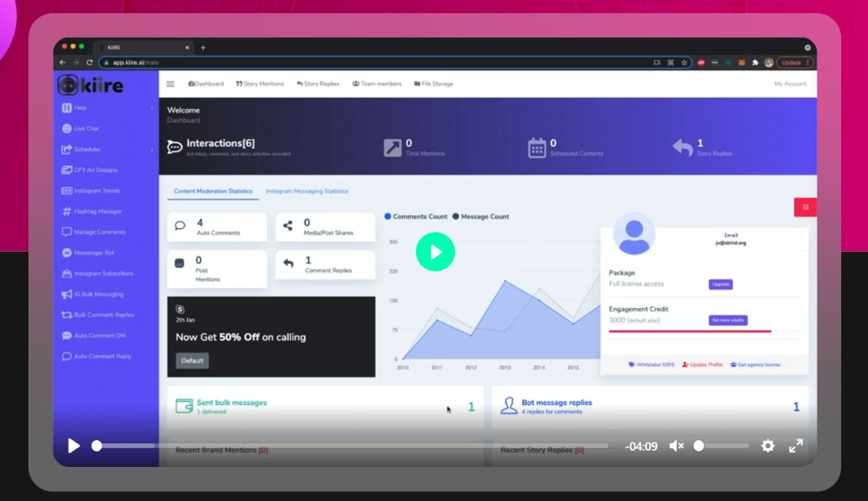
Task: Open Story Mentions in top navigation
Action: 259,84
